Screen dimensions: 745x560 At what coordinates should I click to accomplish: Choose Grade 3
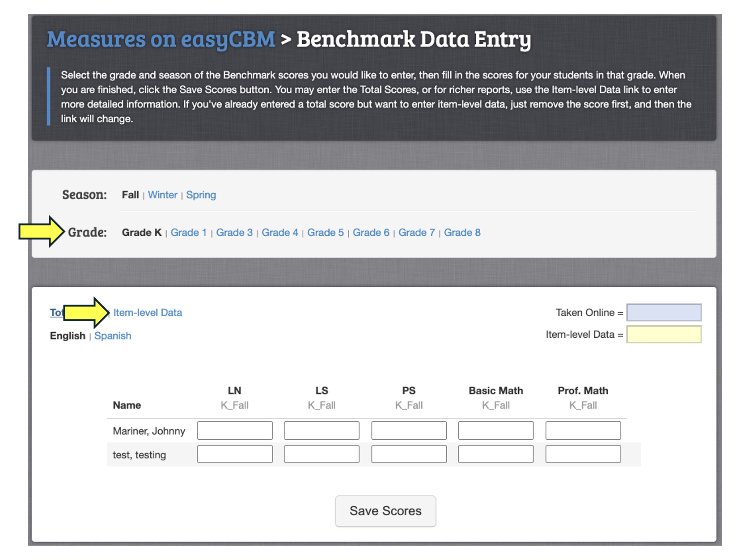click(x=234, y=233)
